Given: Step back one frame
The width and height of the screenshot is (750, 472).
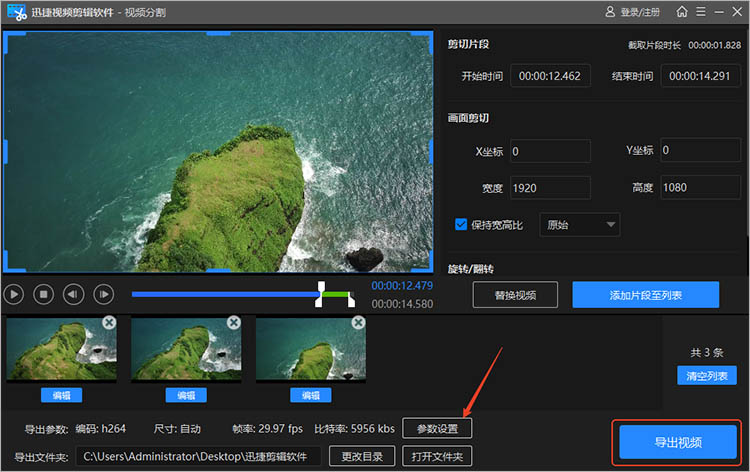Looking at the screenshot, I should click(73, 294).
